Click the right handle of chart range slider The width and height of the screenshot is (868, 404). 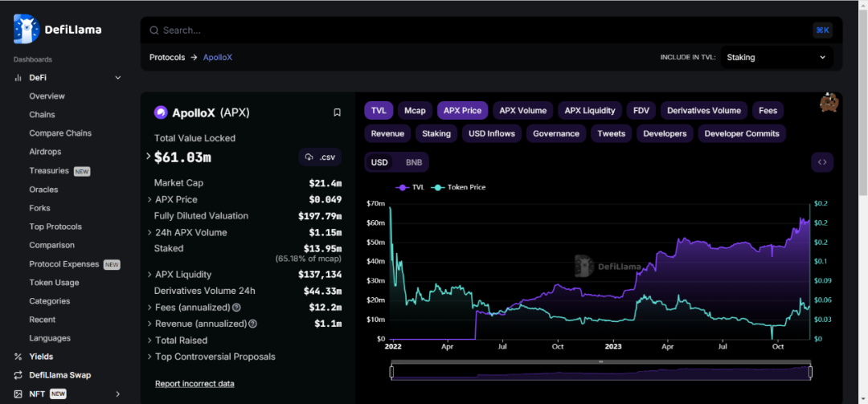click(x=810, y=372)
